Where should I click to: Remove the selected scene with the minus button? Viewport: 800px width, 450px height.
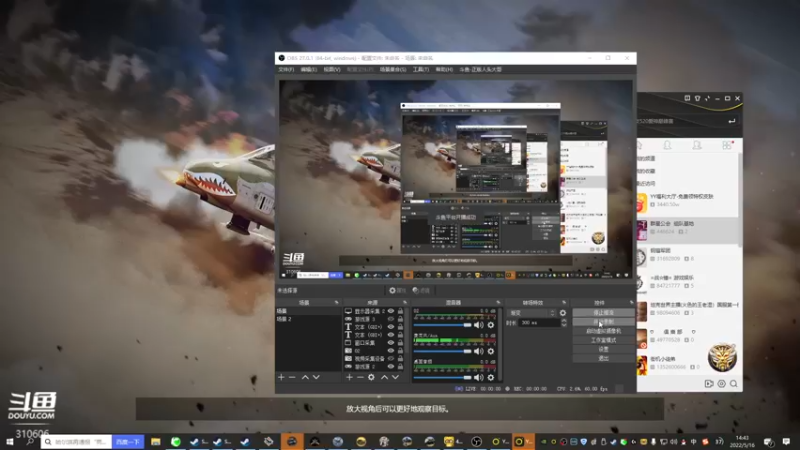292,377
